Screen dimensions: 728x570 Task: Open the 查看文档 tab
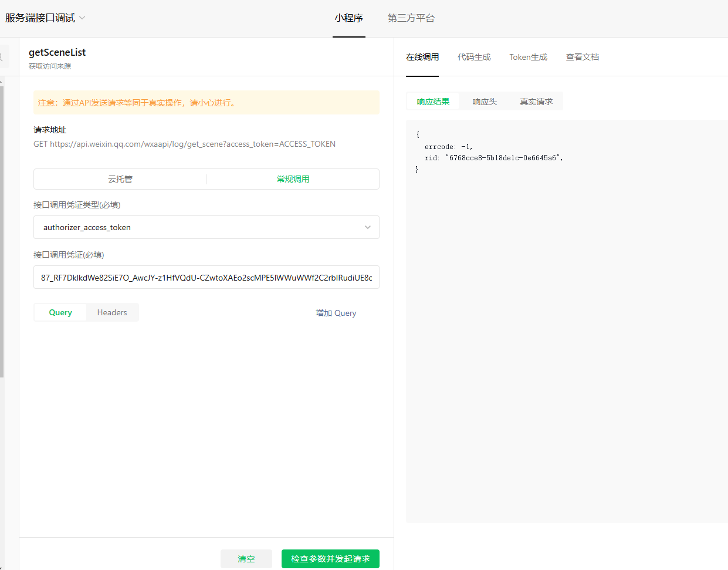[x=583, y=57]
